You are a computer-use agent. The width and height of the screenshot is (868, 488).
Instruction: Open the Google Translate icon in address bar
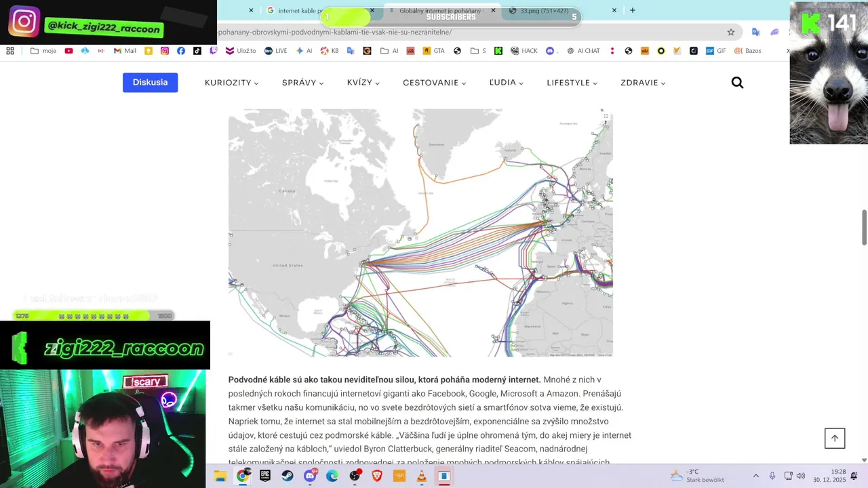point(755,32)
